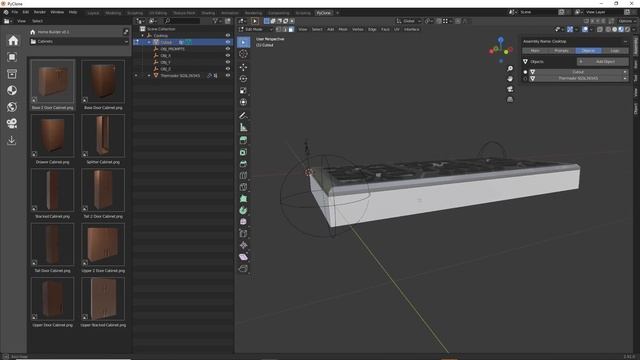
Task: Open the Edit Mode dropdown
Action: coord(256,29)
